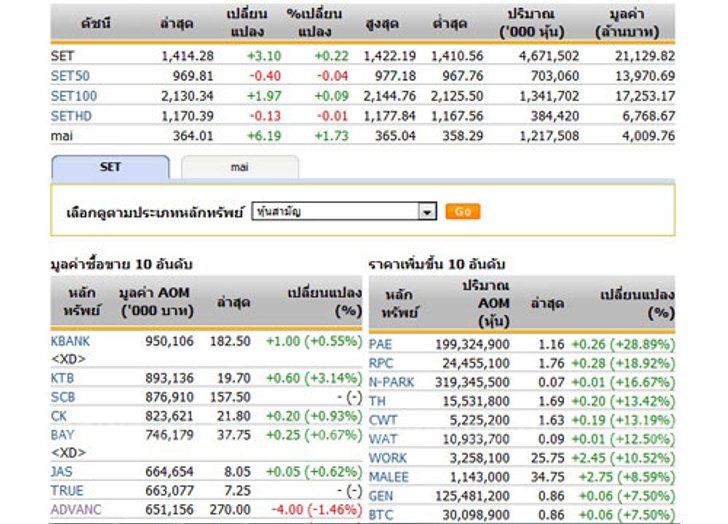Open the security type dropdown arrow
This screenshot has width=728, height=524.
coord(427,212)
